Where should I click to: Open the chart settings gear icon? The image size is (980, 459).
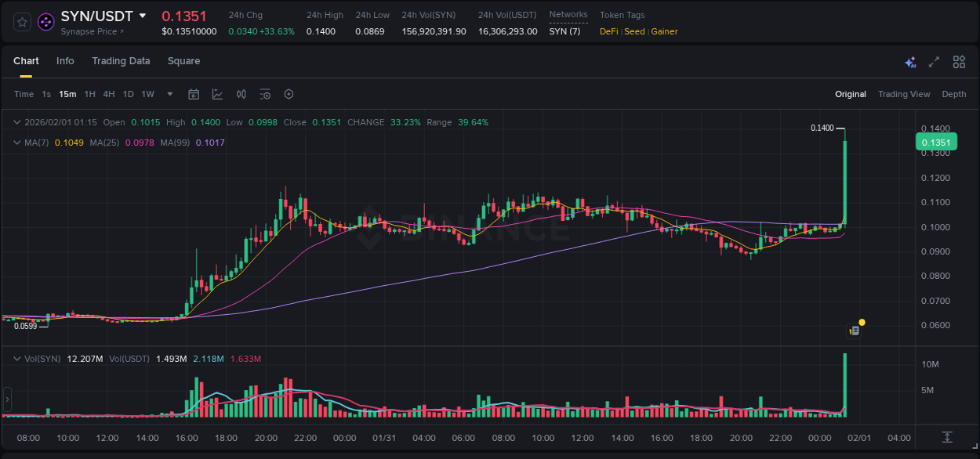[x=289, y=93]
